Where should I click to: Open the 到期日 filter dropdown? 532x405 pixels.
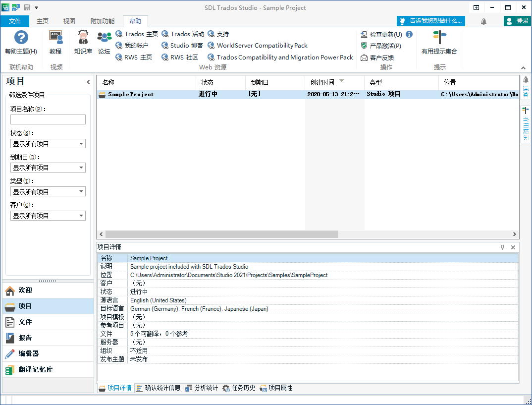pos(48,168)
